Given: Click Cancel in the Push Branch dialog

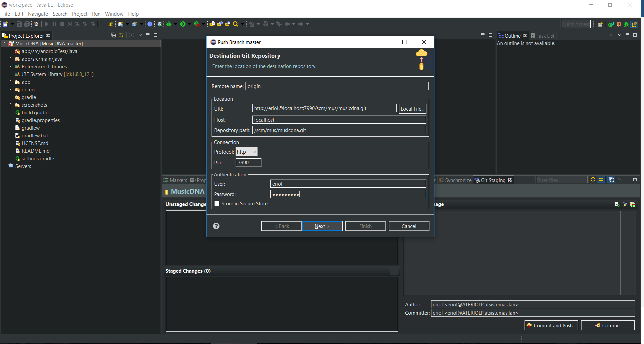Looking at the screenshot, I should coord(409,226).
